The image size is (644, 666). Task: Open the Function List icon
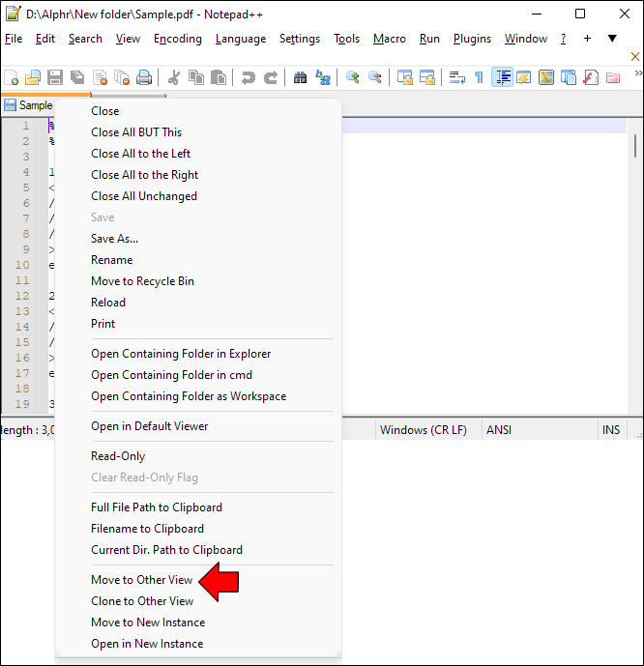(x=591, y=77)
